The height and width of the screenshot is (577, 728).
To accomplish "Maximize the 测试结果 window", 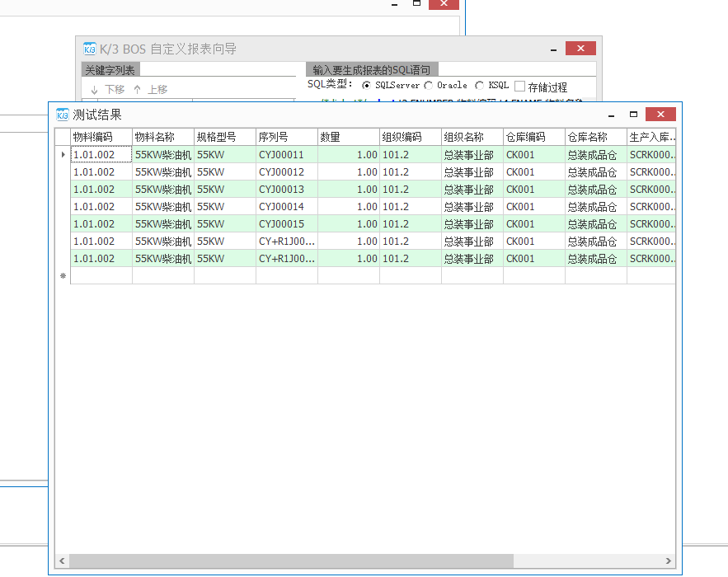I will 633,115.
